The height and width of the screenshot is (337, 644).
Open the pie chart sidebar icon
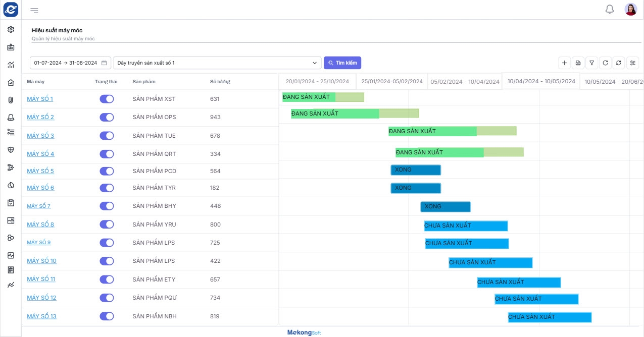11,185
